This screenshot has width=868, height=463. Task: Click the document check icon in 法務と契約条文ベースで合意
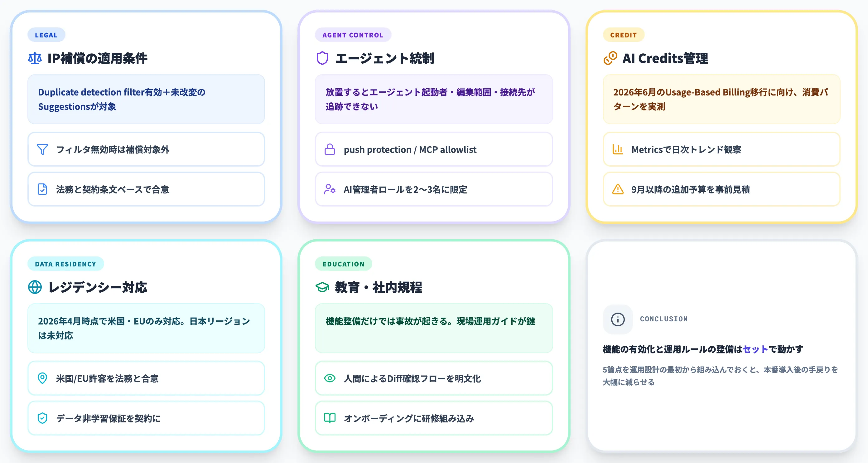tap(42, 189)
